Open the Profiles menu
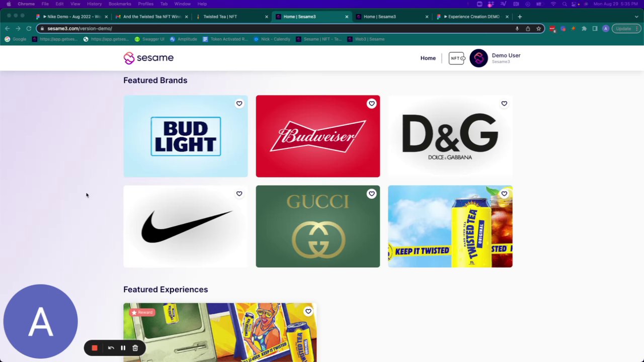 [x=145, y=4]
